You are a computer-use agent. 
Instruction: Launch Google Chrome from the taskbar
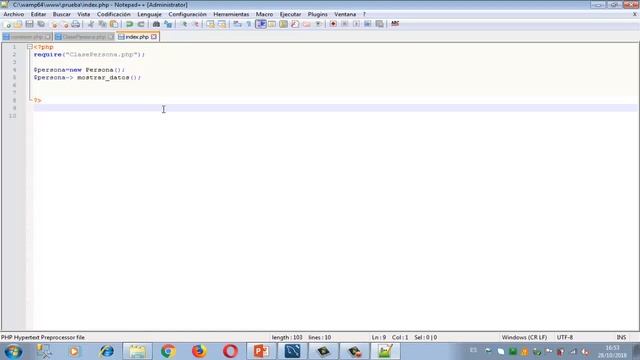point(168,351)
